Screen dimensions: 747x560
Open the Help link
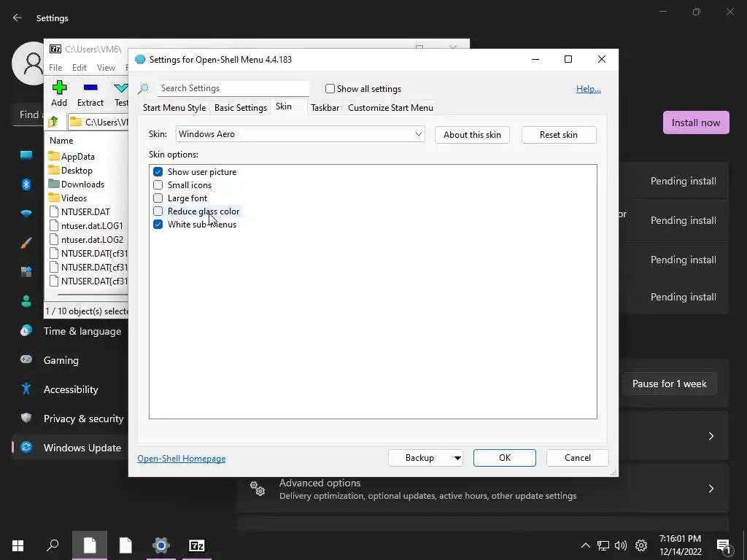pos(589,89)
